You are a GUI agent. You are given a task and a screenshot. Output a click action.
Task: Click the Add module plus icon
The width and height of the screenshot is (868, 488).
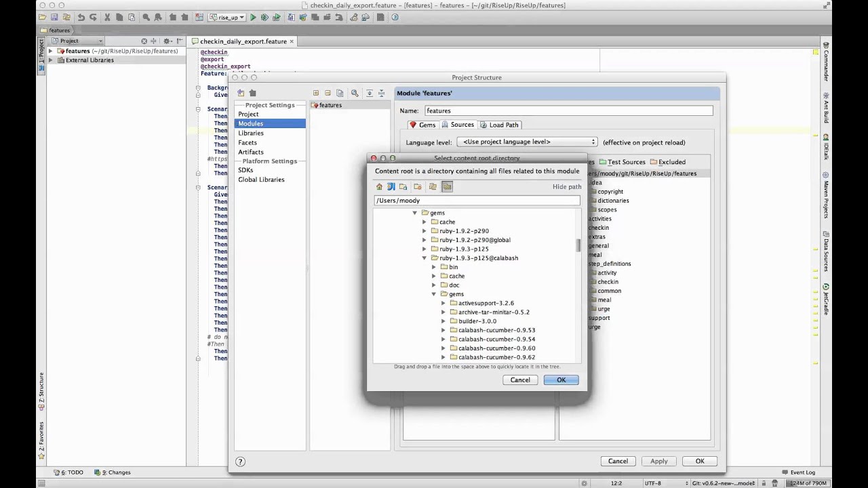(316, 93)
